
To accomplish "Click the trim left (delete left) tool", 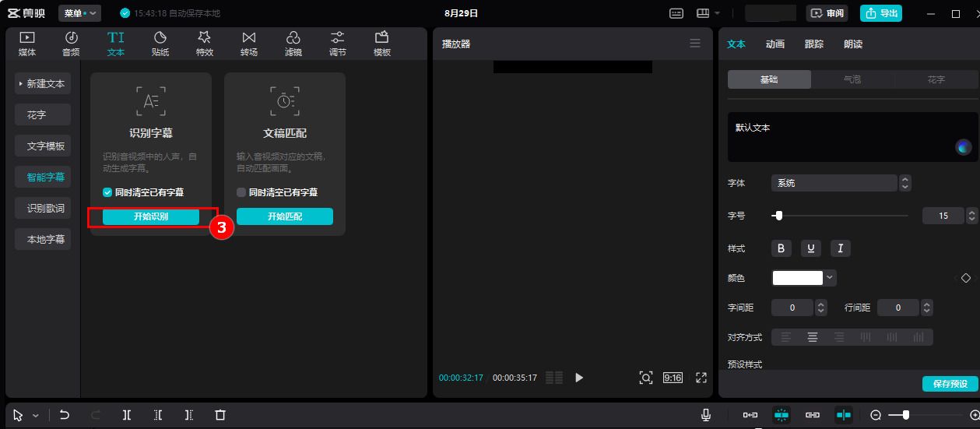I will pyautogui.click(x=158, y=416).
